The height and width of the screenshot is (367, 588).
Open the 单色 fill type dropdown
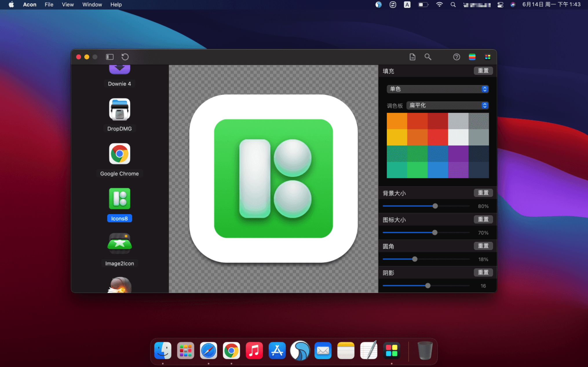[x=437, y=89]
